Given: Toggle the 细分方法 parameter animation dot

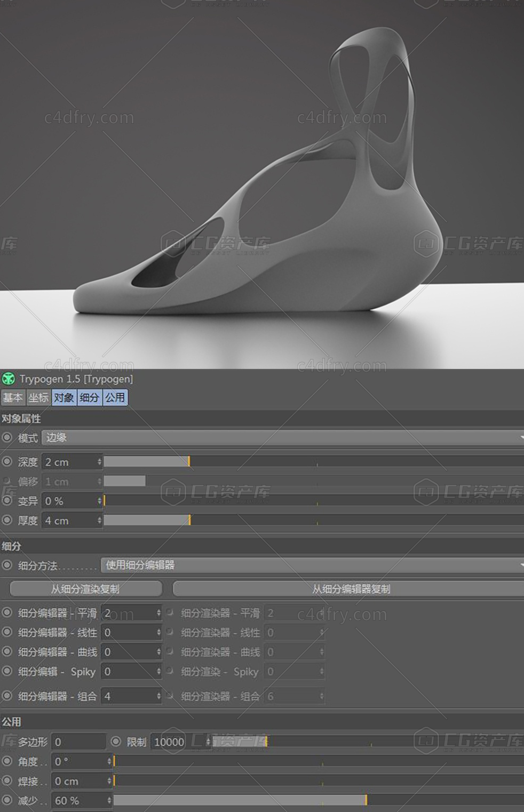Looking at the screenshot, I should coord(7,565).
